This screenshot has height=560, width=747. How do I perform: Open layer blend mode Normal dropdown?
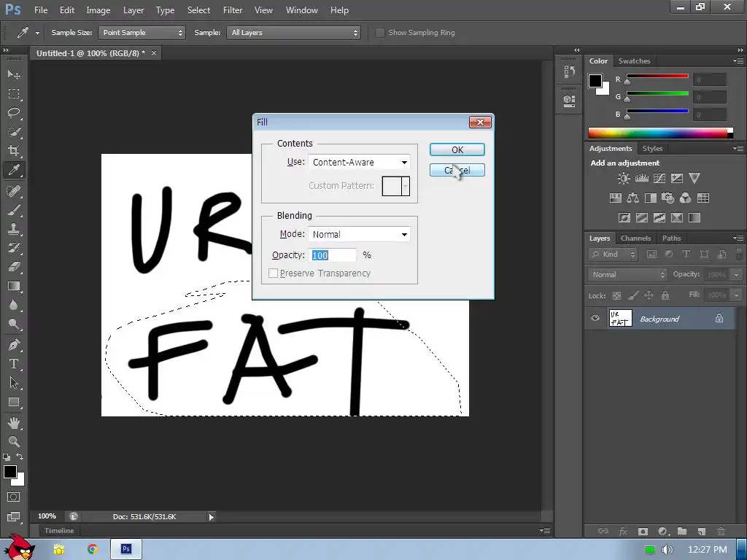tap(627, 274)
